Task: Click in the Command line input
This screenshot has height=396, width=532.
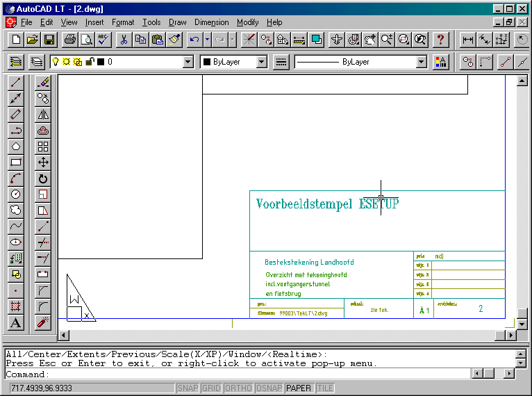Action: point(238,374)
